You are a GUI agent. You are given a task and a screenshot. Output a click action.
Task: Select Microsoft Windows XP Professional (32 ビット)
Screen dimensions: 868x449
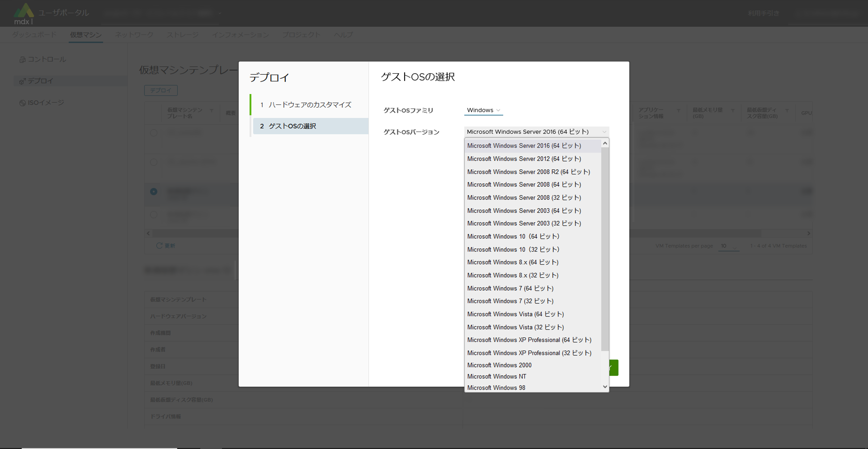click(533, 353)
